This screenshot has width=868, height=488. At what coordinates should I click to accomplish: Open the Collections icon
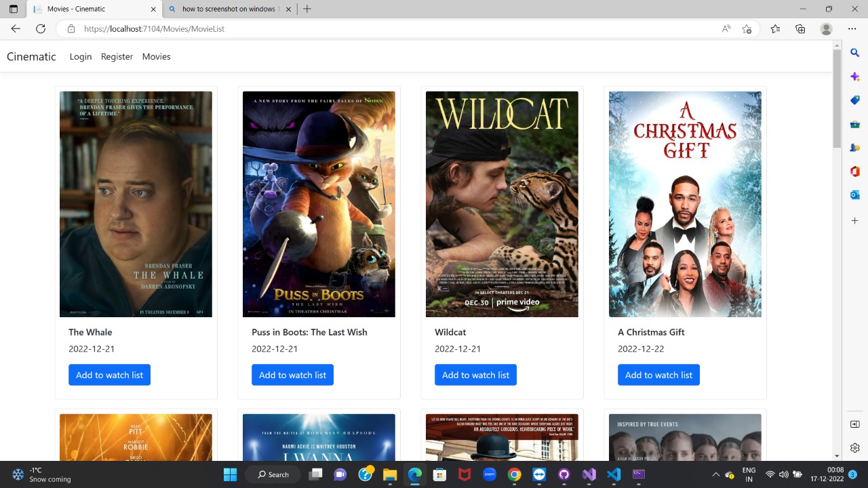[x=800, y=28]
